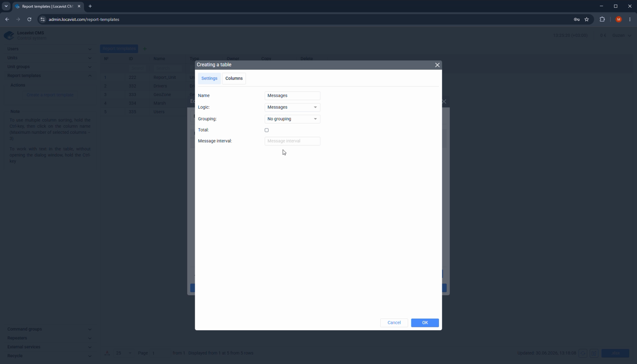Export the table with the .xlsx button
The image size is (637, 364).
pos(615,353)
